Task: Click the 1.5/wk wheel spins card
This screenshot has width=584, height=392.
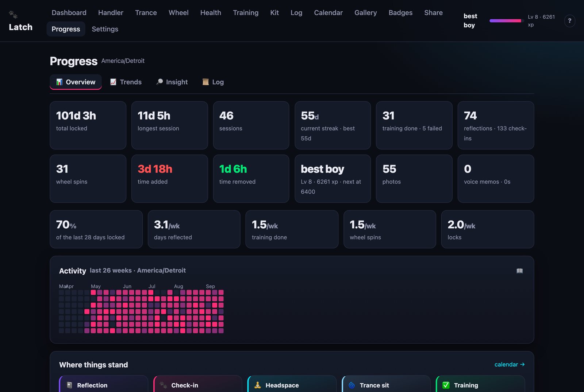Action: tap(390, 229)
